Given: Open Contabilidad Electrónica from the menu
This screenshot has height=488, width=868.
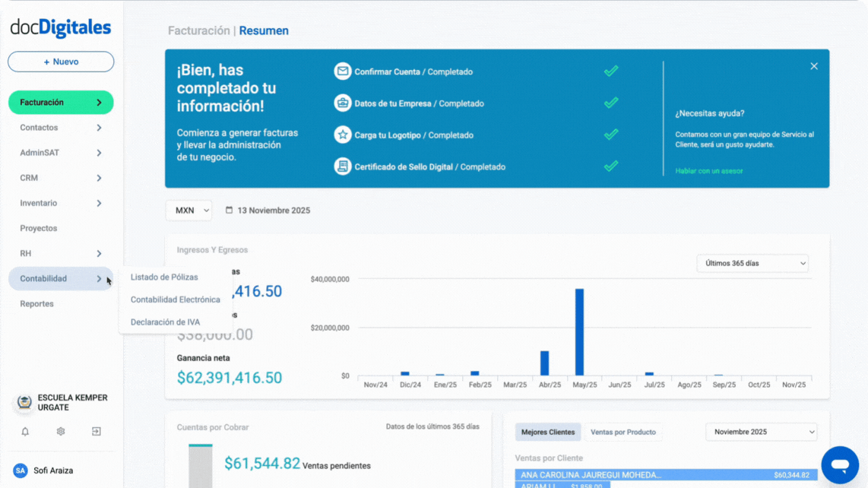Looking at the screenshot, I should (174, 299).
